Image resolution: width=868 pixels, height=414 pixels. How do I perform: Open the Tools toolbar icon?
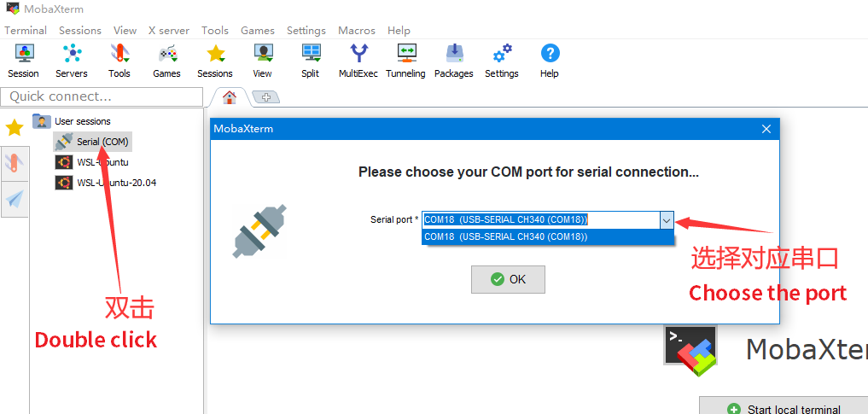pos(119,60)
